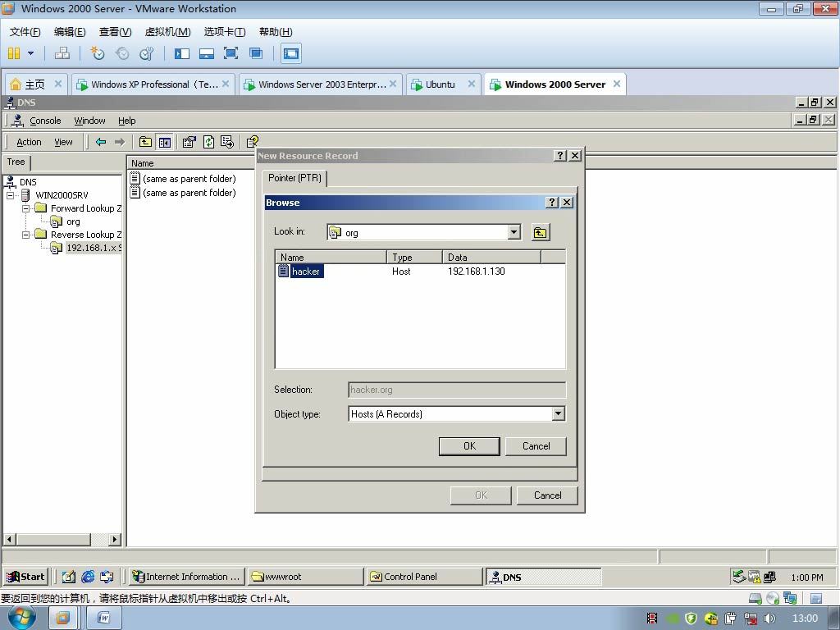Toggle show/hide console tree toolbar icon
Viewport: 840px width, 630px height.
[164, 142]
